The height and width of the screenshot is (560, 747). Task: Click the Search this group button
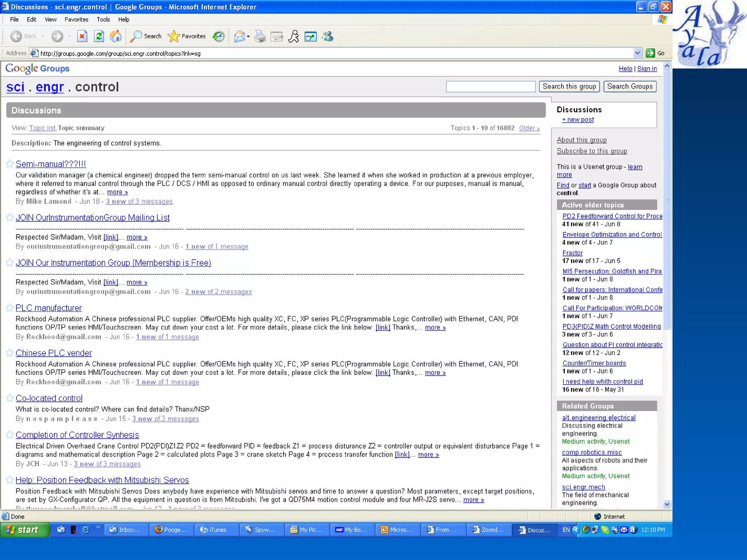(x=569, y=86)
